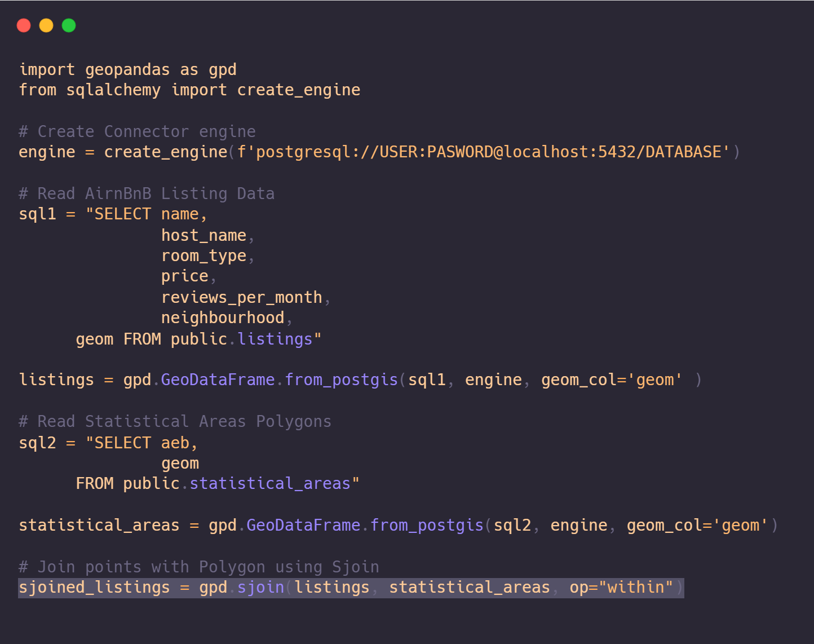Click statistical_areas in the public.statistical_areas reference
814x644 pixels.
click(270, 484)
